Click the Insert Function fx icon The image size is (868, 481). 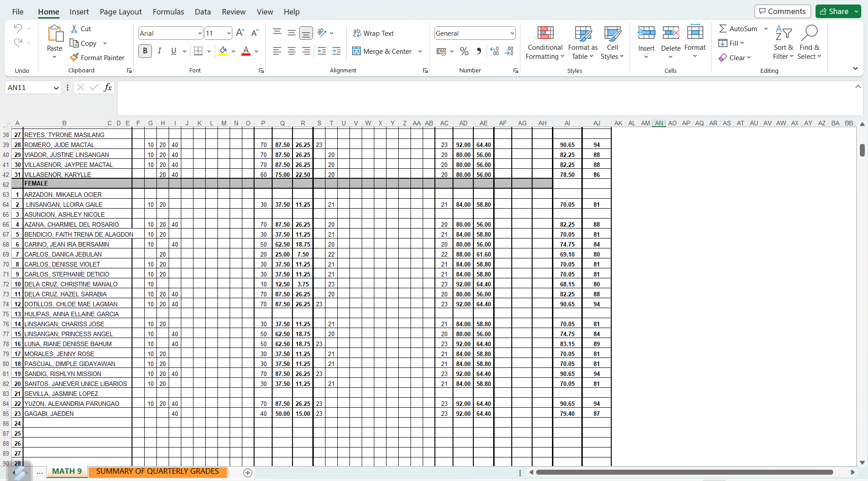[108, 87]
